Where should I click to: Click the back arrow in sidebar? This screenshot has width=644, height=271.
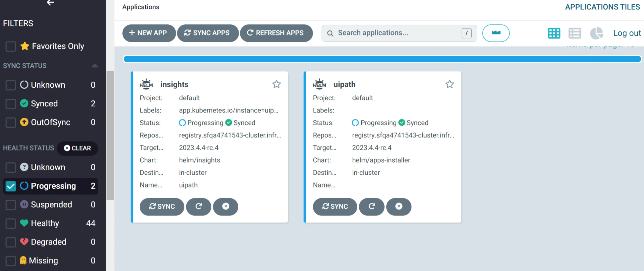(50, 3)
